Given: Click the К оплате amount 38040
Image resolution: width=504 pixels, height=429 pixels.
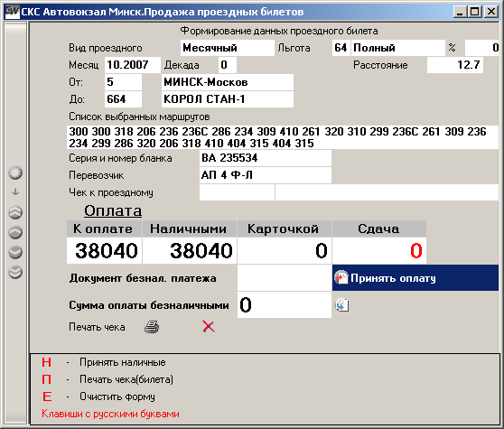Looking at the screenshot, I should (x=104, y=251).
